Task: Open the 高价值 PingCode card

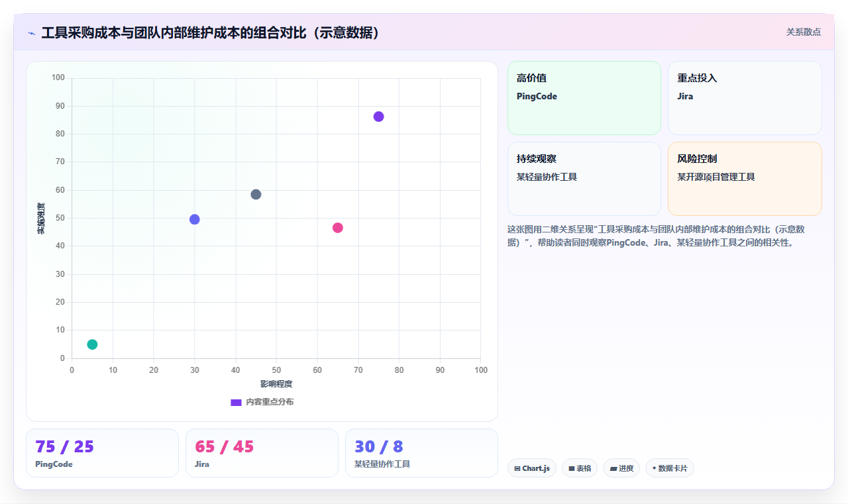Action: [584, 98]
